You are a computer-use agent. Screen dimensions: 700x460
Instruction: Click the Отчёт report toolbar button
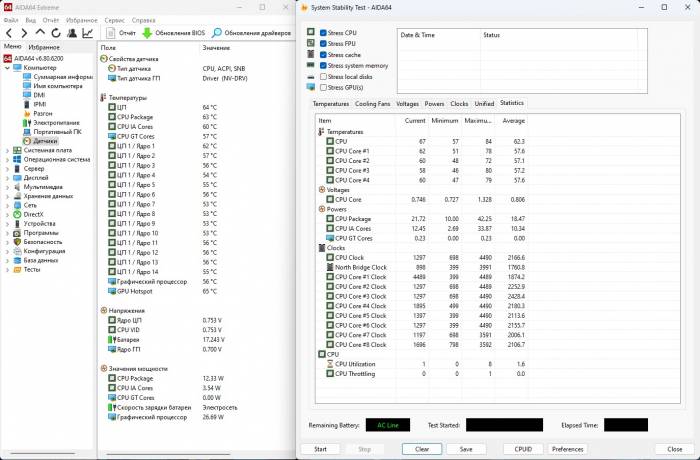(x=121, y=33)
